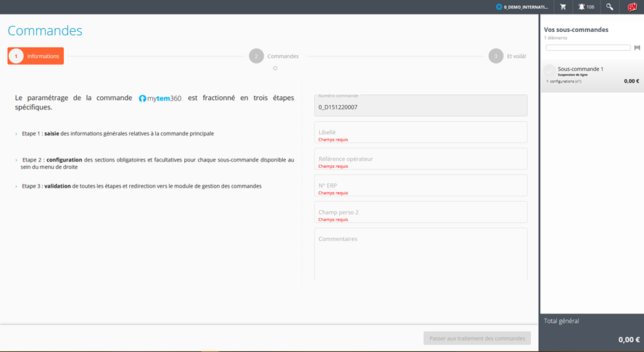Viewport: 644px width, 352px height.
Task: Click the Commandes page title
Action: click(45, 30)
